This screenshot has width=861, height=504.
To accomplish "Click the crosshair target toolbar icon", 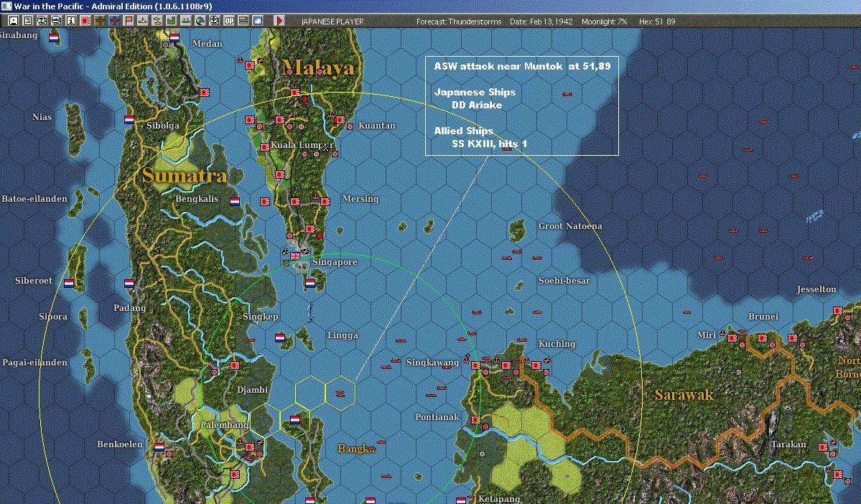I will [214, 21].
